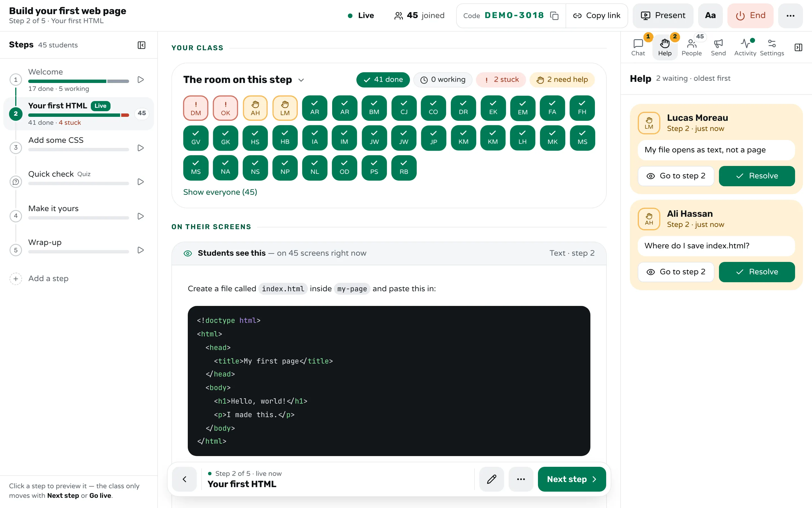Preview the Welcome step
Screen dimensions: 812x508
(141, 80)
